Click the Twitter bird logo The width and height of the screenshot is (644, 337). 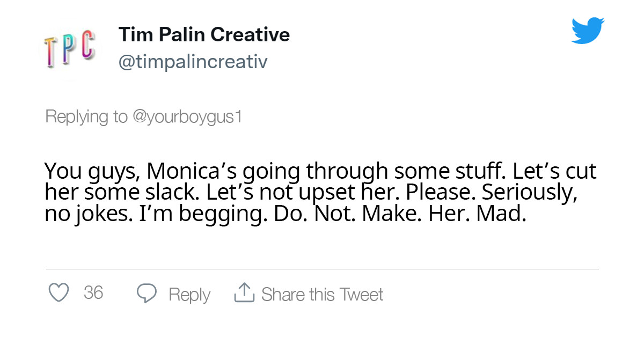[588, 31]
